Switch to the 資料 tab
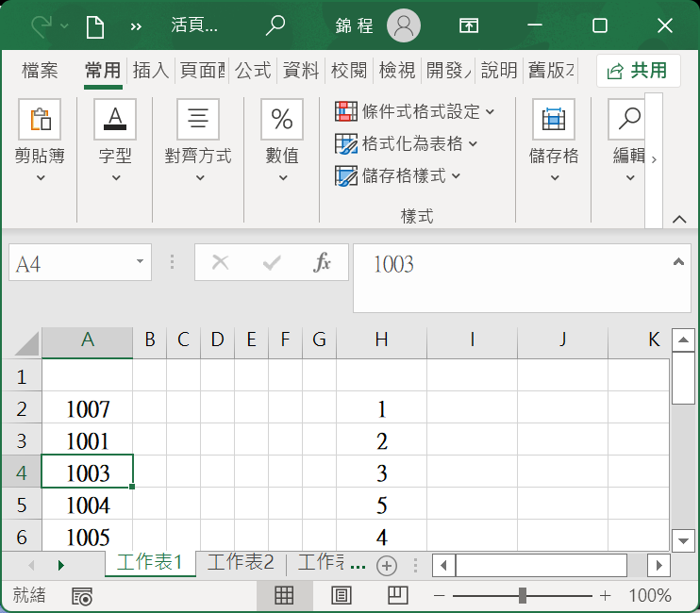Image resolution: width=700 pixels, height=613 pixels. (301, 71)
